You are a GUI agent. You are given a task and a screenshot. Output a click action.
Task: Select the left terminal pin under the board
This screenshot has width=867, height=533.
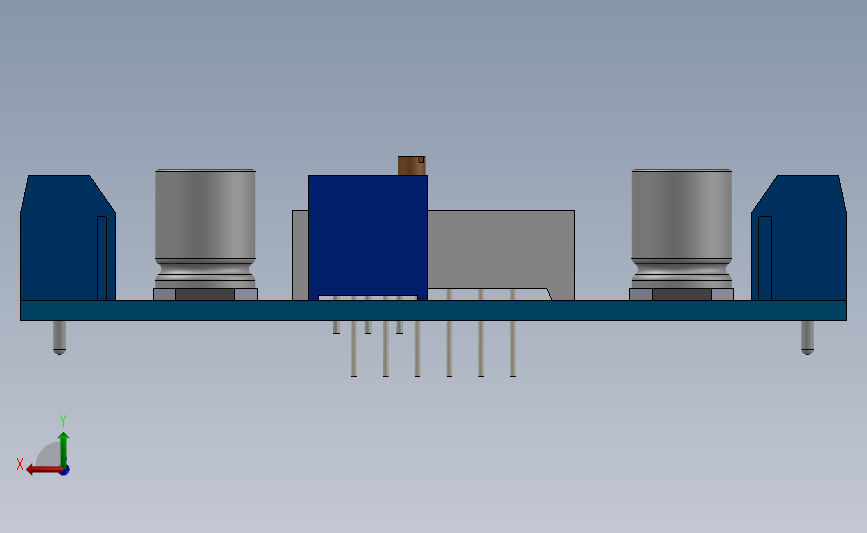coord(59,337)
